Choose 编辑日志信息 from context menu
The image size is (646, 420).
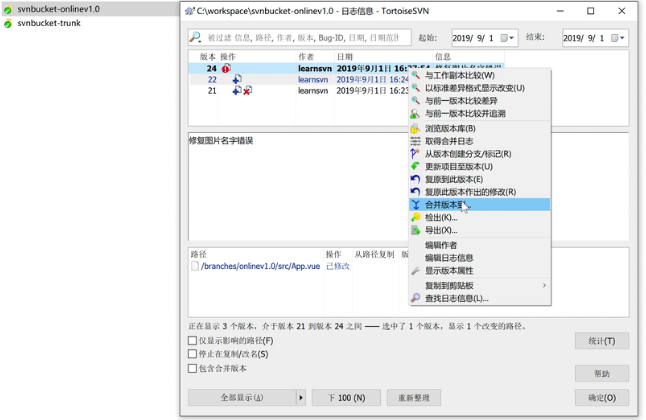(x=480, y=258)
